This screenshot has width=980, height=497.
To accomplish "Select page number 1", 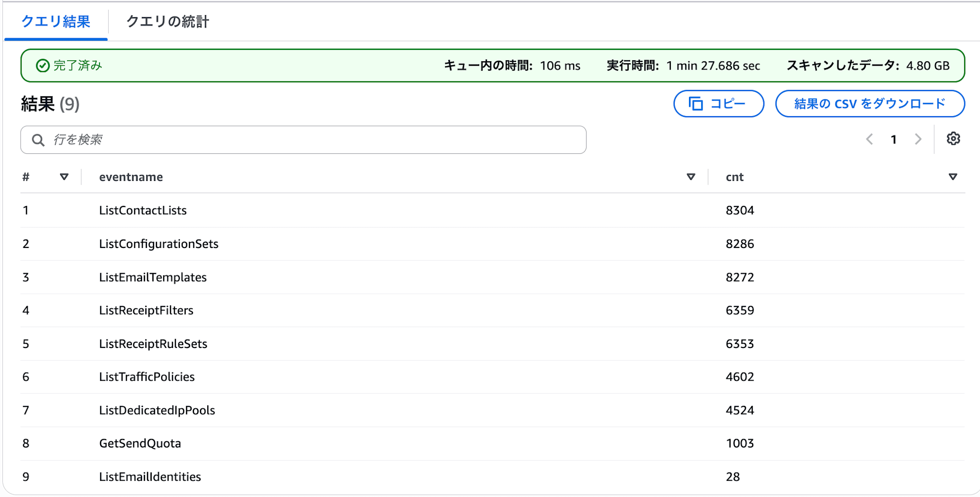I will [894, 140].
